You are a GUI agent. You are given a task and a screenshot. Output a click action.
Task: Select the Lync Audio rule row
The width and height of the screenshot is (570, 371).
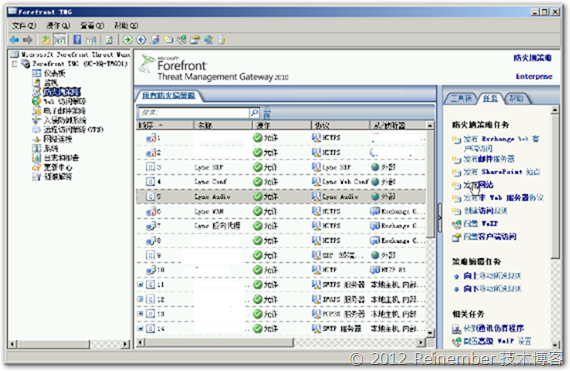click(281, 197)
